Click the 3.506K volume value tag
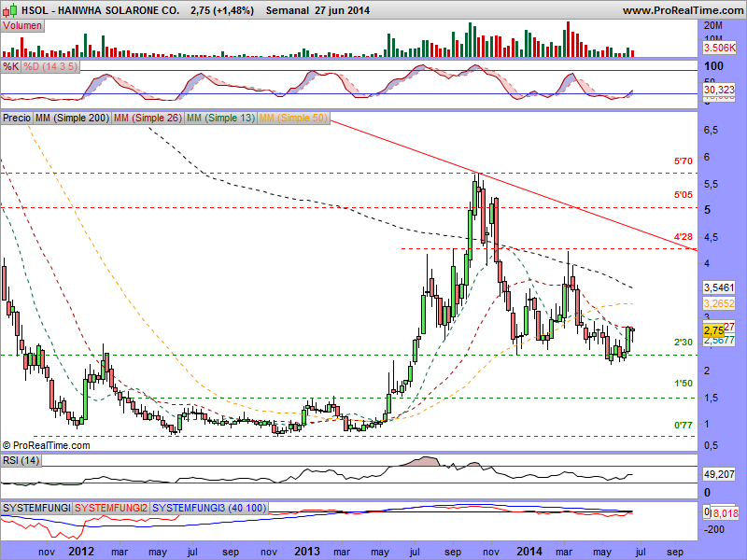This screenshot has width=747, height=560. (719, 48)
